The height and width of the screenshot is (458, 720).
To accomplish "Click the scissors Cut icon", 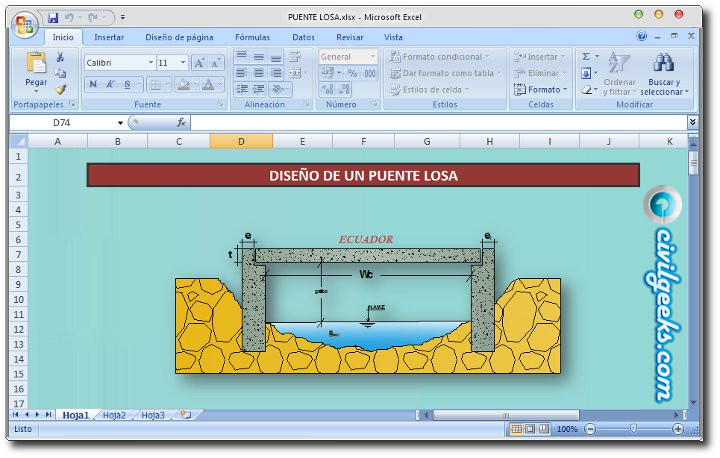I will (x=61, y=57).
